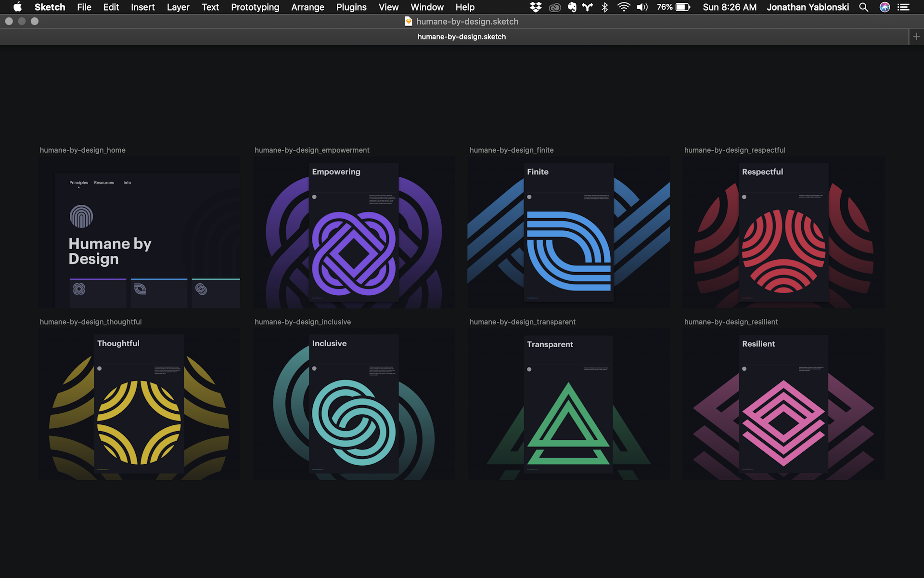Image resolution: width=924 pixels, height=578 pixels.
Task: Click the document icon in the title bar
Action: coord(409,21)
